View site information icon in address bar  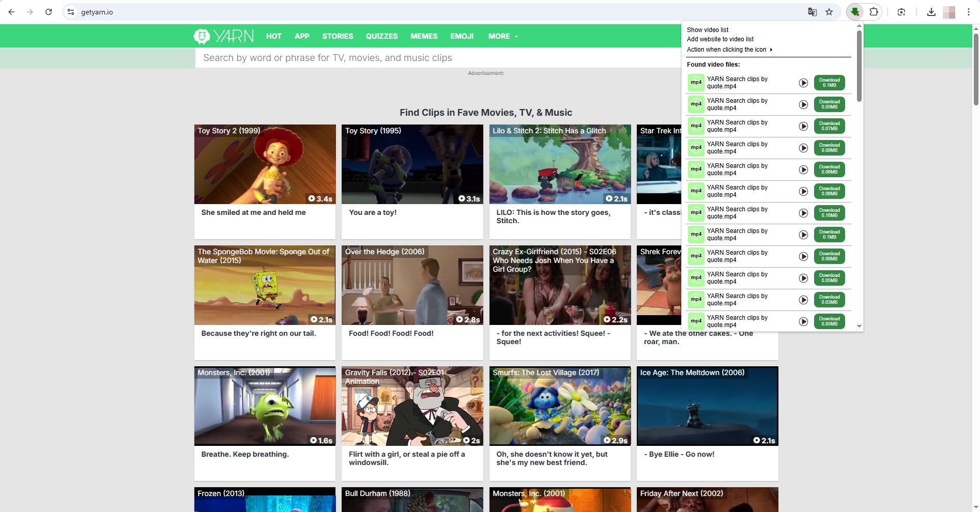click(71, 12)
